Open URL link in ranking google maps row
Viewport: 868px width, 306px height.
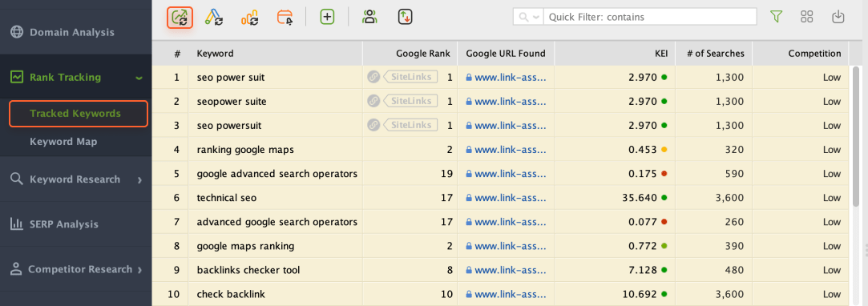(510, 150)
